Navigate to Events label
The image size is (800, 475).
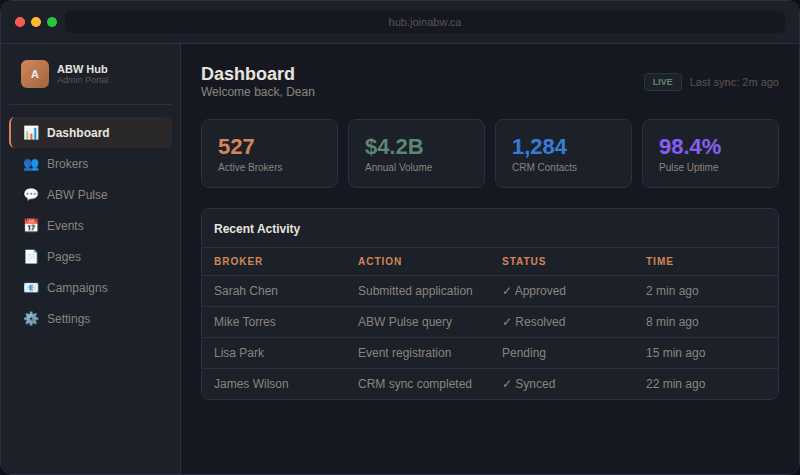pyautogui.click(x=65, y=226)
